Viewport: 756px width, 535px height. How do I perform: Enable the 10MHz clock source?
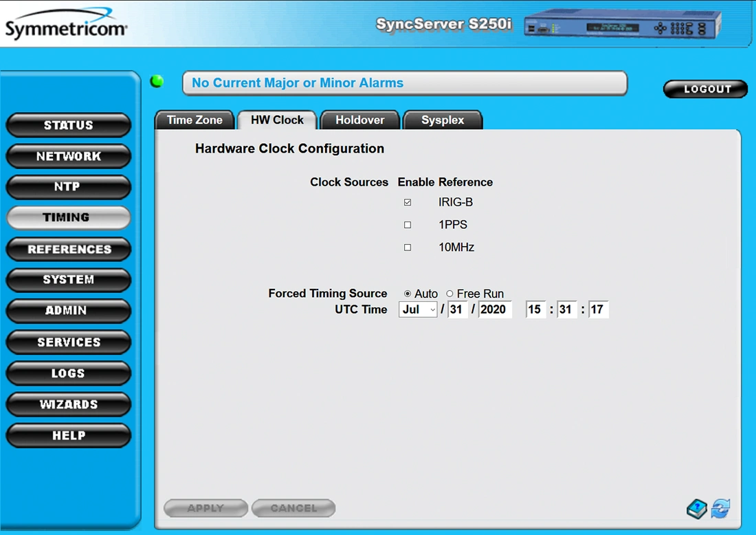pos(408,248)
